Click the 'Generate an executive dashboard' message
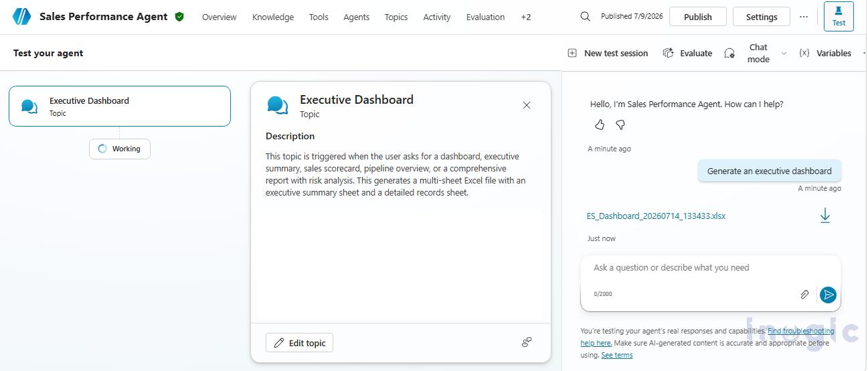Viewport: 868px width, 371px height. click(770, 171)
